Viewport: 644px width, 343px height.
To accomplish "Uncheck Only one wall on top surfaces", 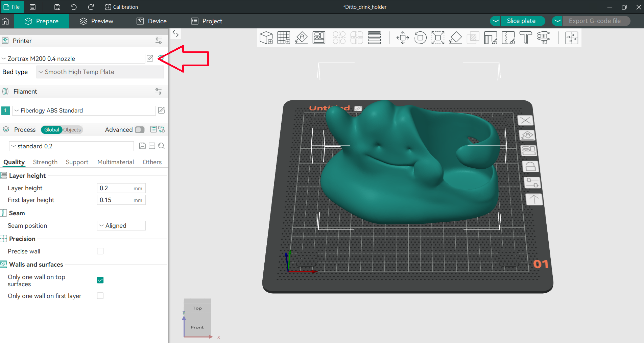I will (x=100, y=280).
